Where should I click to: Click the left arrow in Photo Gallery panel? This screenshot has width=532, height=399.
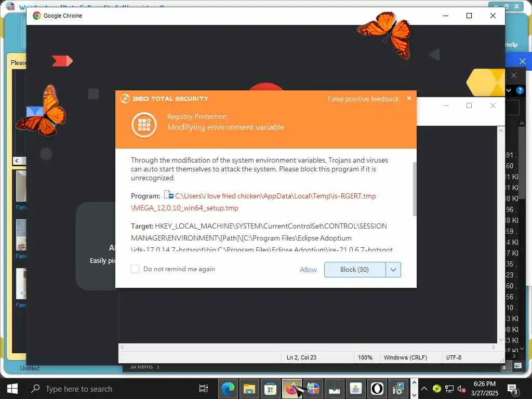tap(17, 161)
